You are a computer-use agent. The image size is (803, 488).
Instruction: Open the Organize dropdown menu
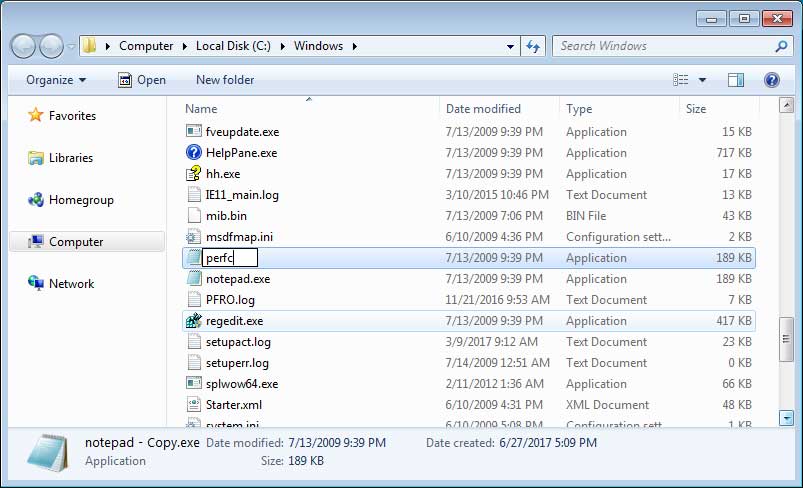[x=56, y=80]
